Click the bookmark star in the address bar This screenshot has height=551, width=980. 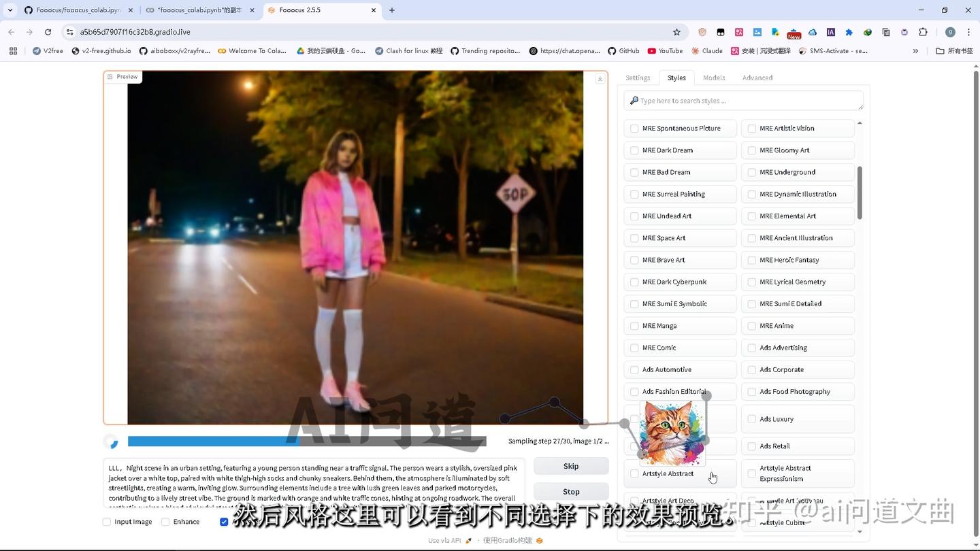(x=676, y=31)
